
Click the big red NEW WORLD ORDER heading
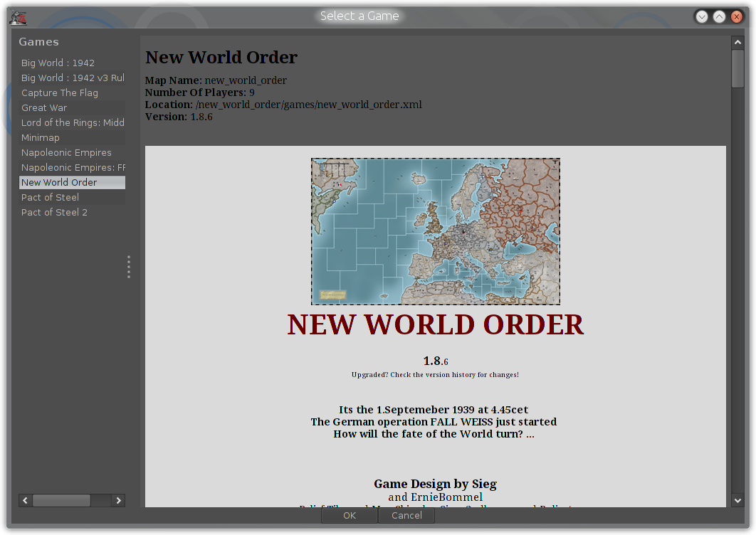pyautogui.click(x=436, y=324)
